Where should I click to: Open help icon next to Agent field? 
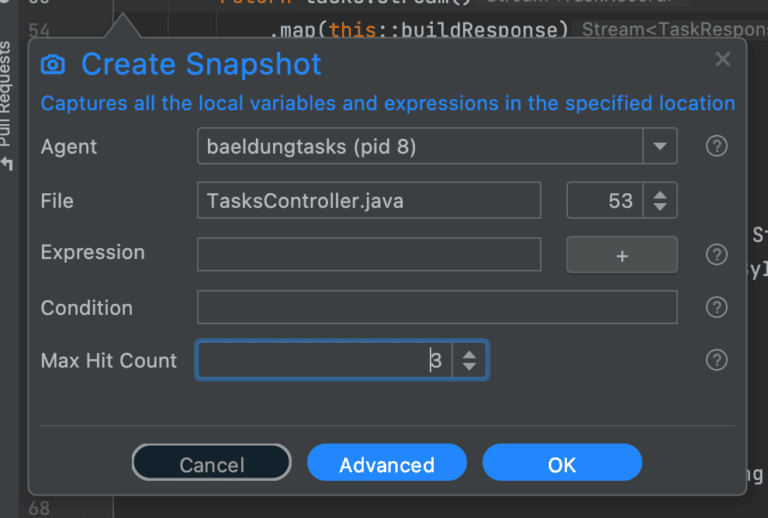coord(716,147)
